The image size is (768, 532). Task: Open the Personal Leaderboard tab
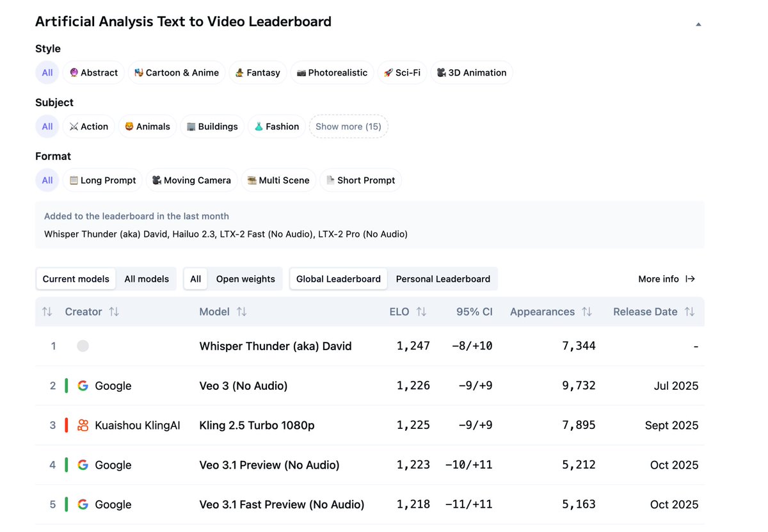coord(443,278)
